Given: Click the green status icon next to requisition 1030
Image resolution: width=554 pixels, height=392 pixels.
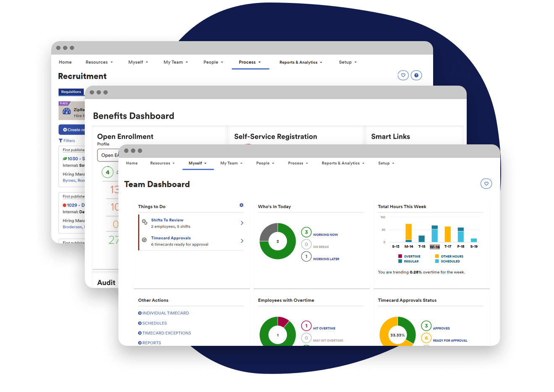Looking at the screenshot, I should click(65, 158).
